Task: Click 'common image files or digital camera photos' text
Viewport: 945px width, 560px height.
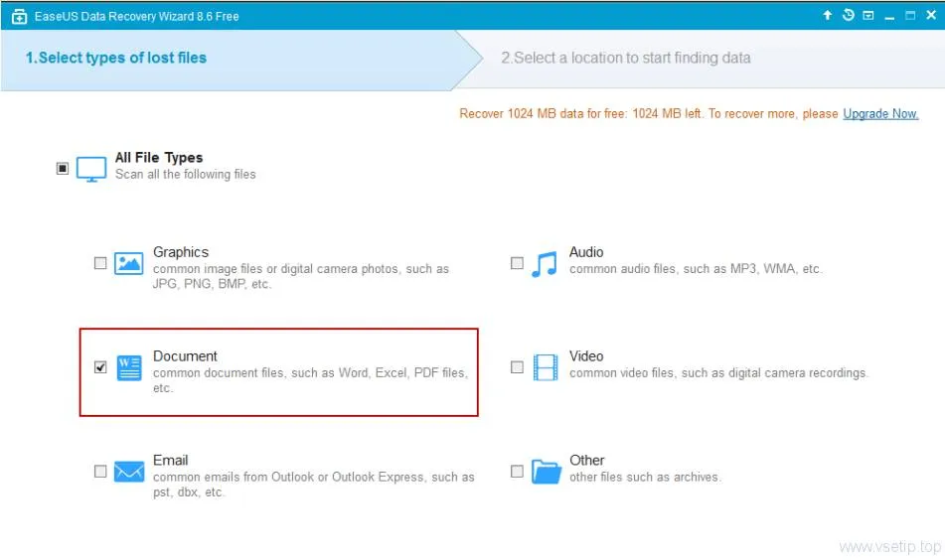Action: pos(301,276)
